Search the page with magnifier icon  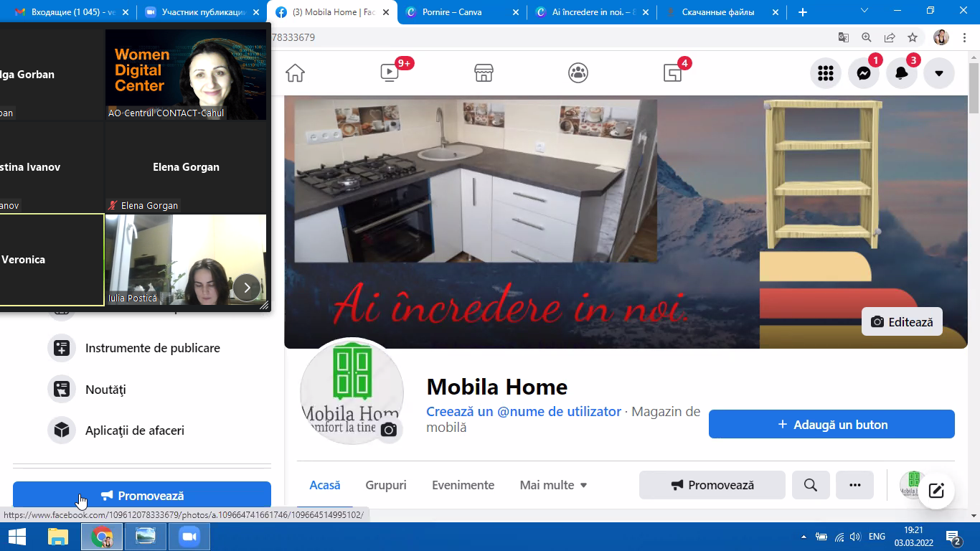811,485
